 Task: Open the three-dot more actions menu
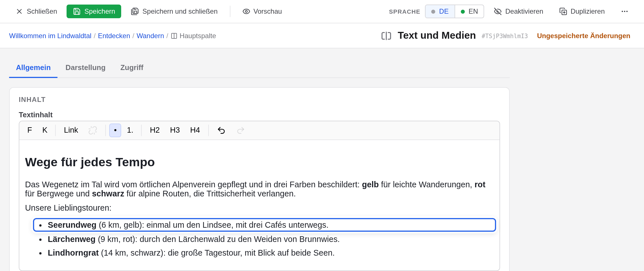(x=625, y=11)
